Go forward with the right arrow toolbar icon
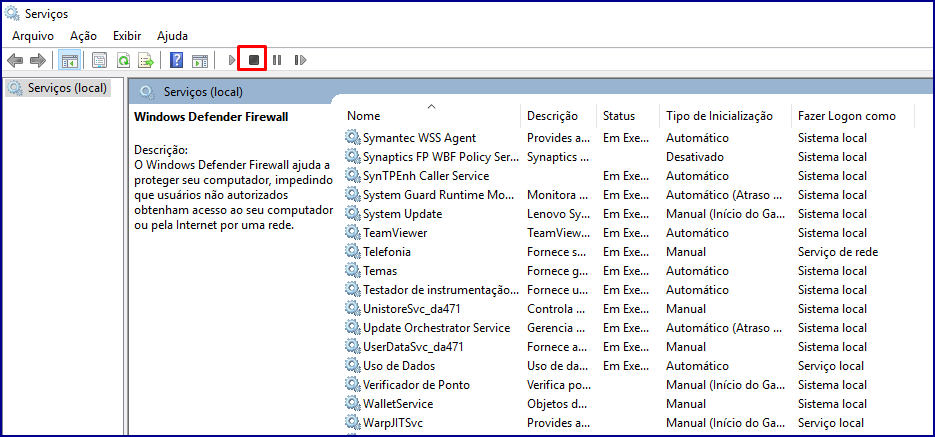Viewport: 935px width, 437px height. 38,60
